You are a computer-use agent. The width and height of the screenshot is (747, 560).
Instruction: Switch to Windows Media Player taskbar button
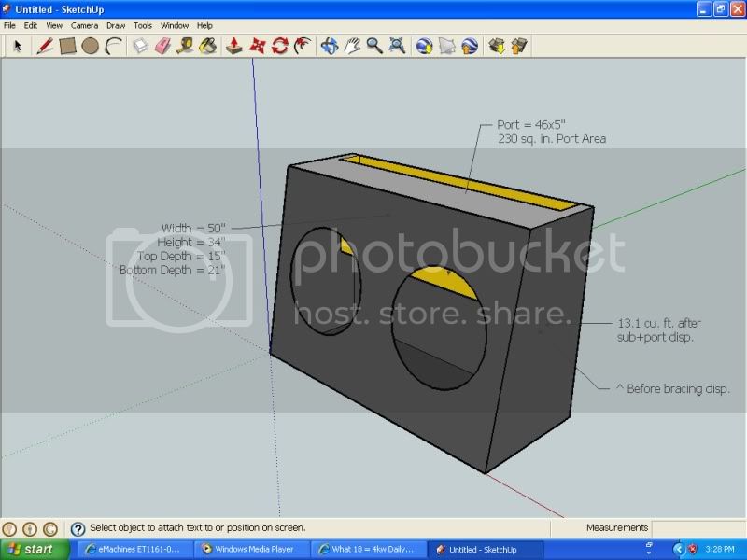(250, 549)
